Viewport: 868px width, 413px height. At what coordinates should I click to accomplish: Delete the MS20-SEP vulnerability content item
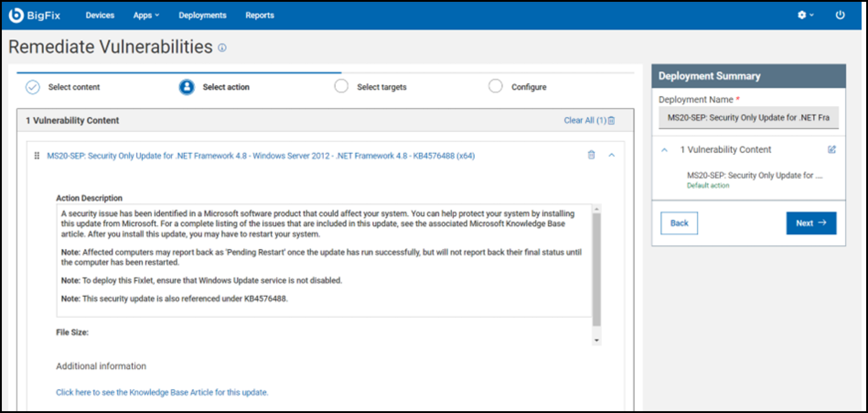point(591,155)
